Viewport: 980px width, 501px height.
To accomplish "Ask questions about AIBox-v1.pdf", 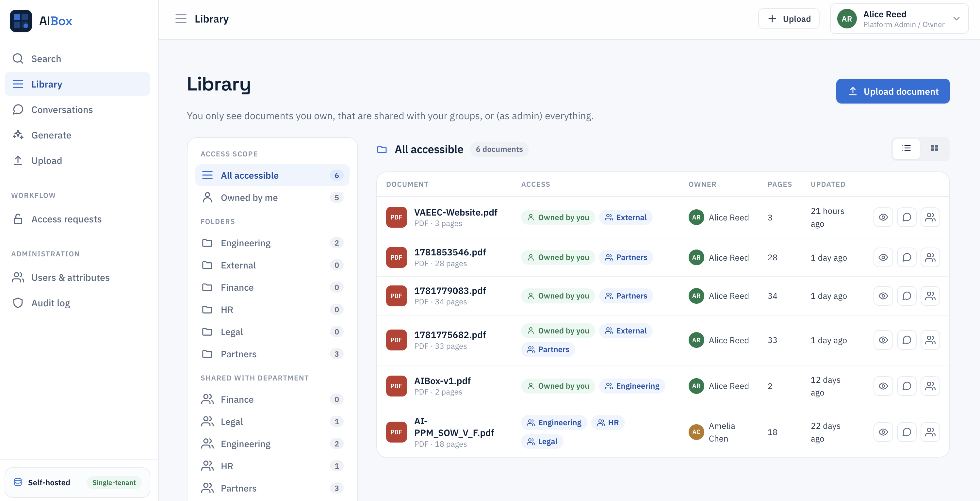I will [x=906, y=386].
